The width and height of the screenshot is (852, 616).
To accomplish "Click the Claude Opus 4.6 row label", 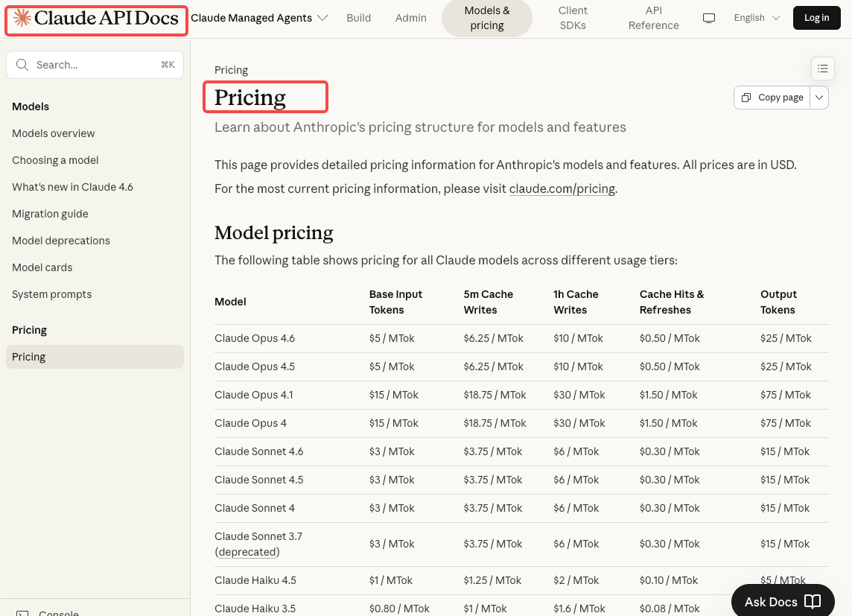I will coord(254,338).
